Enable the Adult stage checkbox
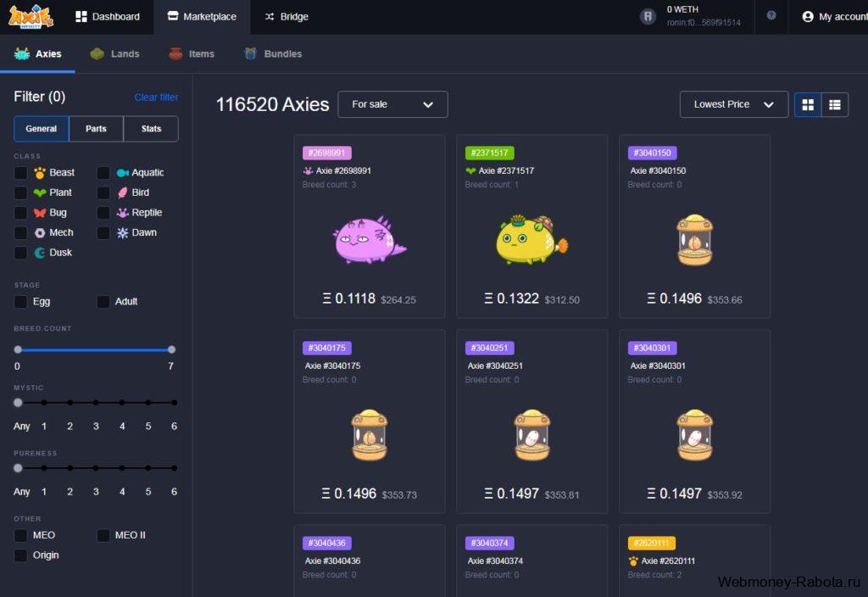Screen dimensions: 868x597 pyautogui.click(x=103, y=302)
